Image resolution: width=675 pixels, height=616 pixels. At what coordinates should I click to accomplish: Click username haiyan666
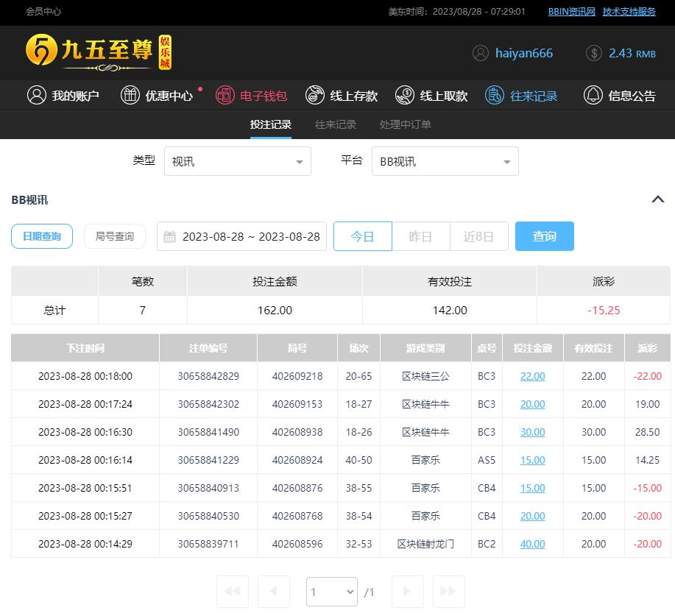(x=524, y=53)
